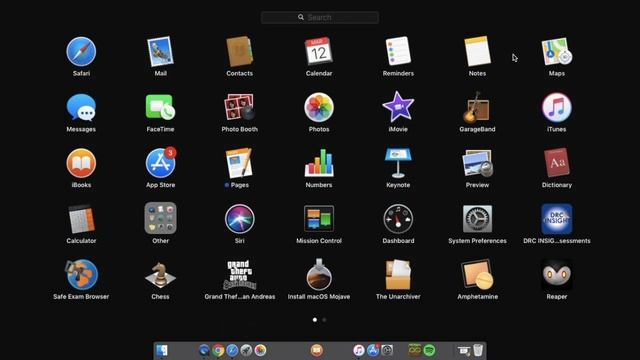Click the Launchpad Search field

[320, 18]
